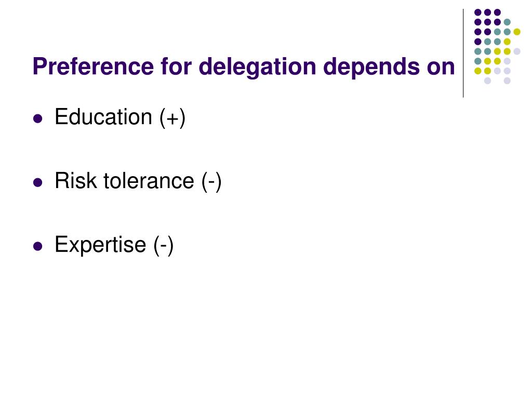Click the teal dot in second row of decoration
532x399 pixels.
click(507, 22)
